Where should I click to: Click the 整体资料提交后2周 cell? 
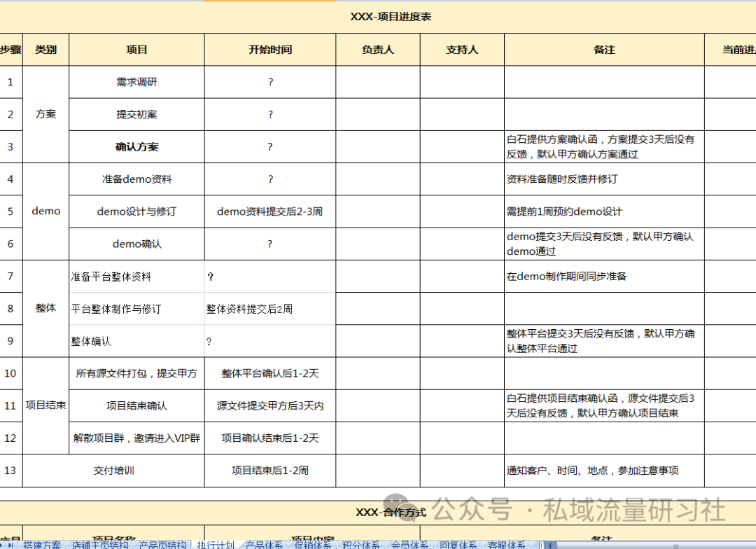(x=270, y=309)
